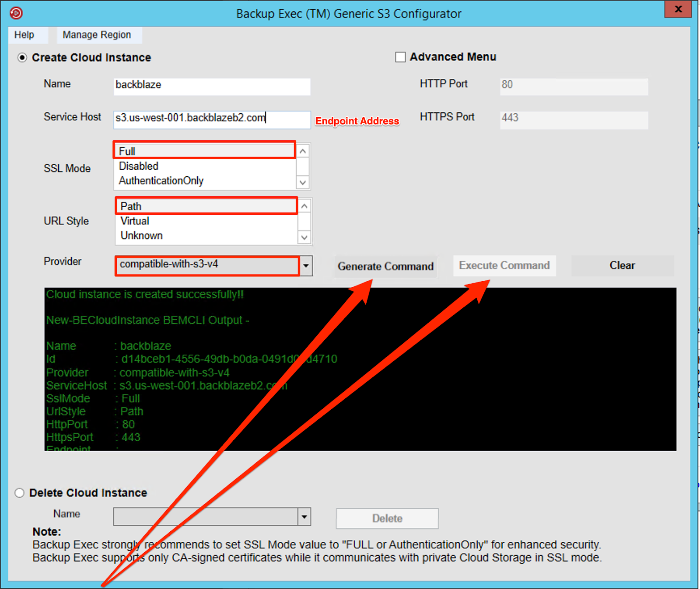Click the Execute Command button
This screenshot has height=589, width=700.
click(504, 265)
